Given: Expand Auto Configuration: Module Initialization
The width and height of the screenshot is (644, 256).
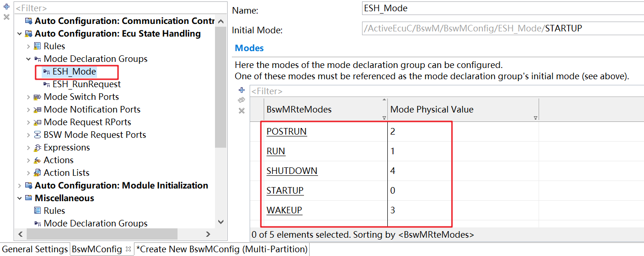Looking at the screenshot, I should (20, 186).
